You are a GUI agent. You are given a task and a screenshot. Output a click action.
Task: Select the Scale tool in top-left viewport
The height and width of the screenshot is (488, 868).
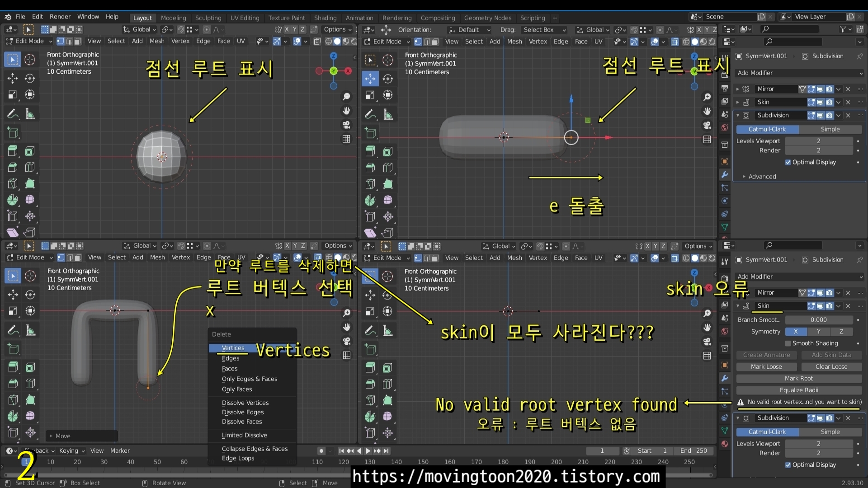[13, 94]
